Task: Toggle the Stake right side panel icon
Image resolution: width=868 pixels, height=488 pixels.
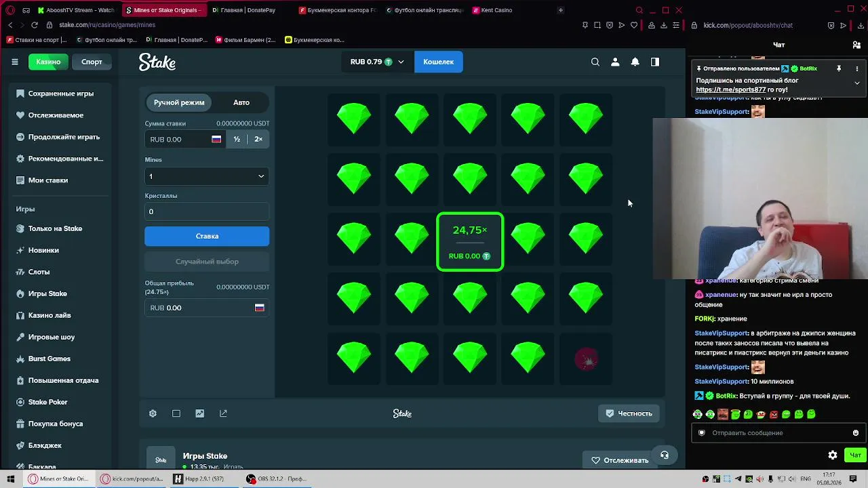Action: 655,62
